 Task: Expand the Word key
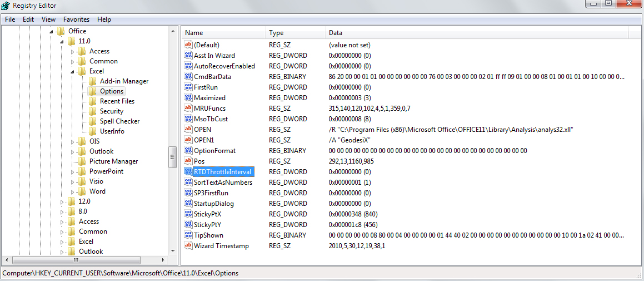[72, 191]
